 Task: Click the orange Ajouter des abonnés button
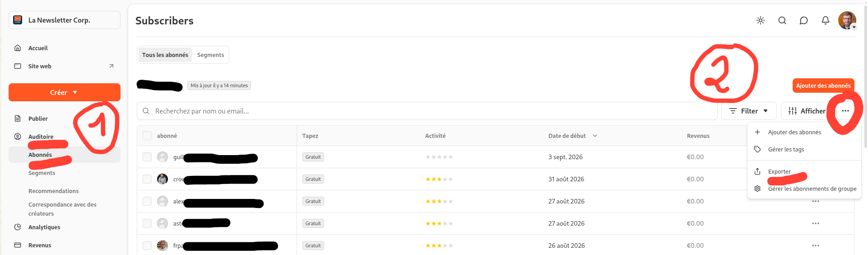pos(823,85)
